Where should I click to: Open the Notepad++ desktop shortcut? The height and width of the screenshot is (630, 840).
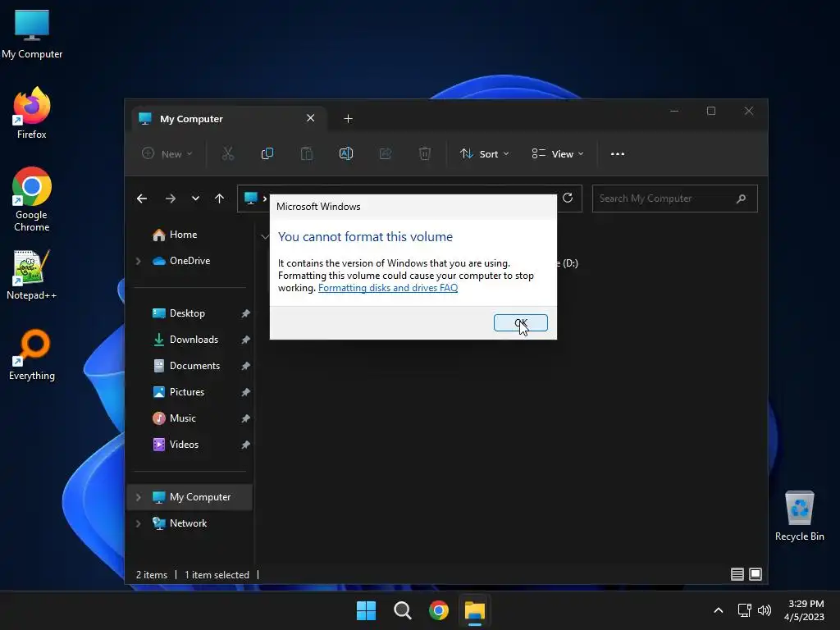[x=32, y=274]
